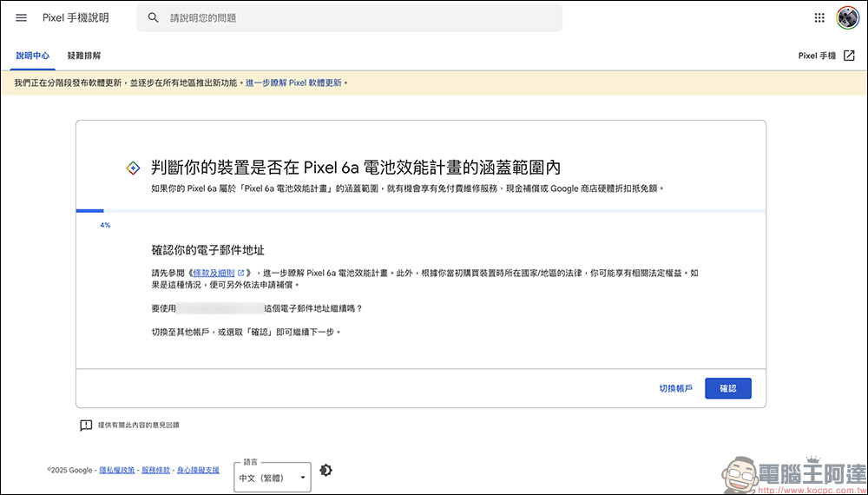Viewport: 868px width, 495px height.
Task: Open the 服務條款 footer link
Action: click(x=156, y=470)
